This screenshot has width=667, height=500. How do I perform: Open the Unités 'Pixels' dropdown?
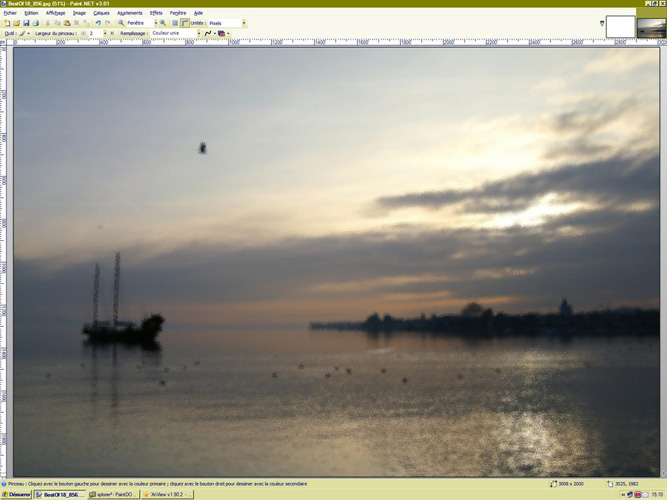tap(243, 23)
